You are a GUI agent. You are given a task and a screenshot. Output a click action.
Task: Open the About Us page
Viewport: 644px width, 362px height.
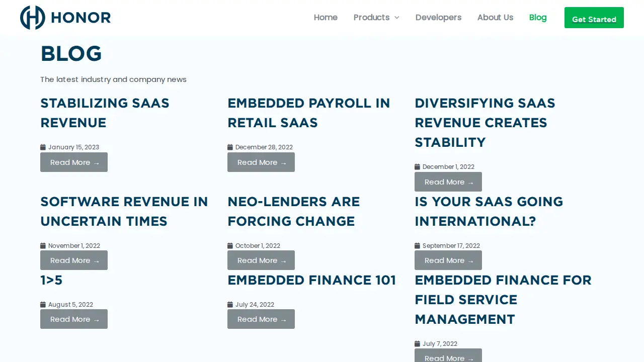coord(495,18)
